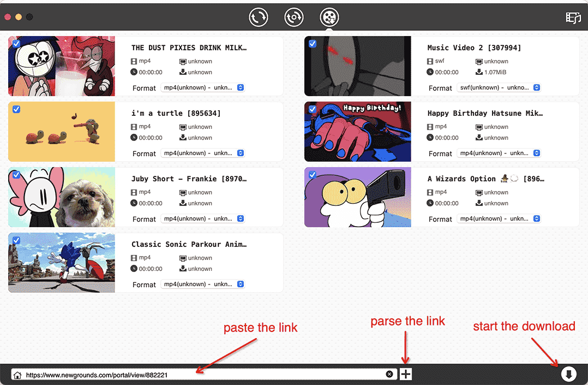Toggle Happy Birthday Hatsune Miku checkbox
The height and width of the screenshot is (385, 588).
pyautogui.click(x=313, y=109)
